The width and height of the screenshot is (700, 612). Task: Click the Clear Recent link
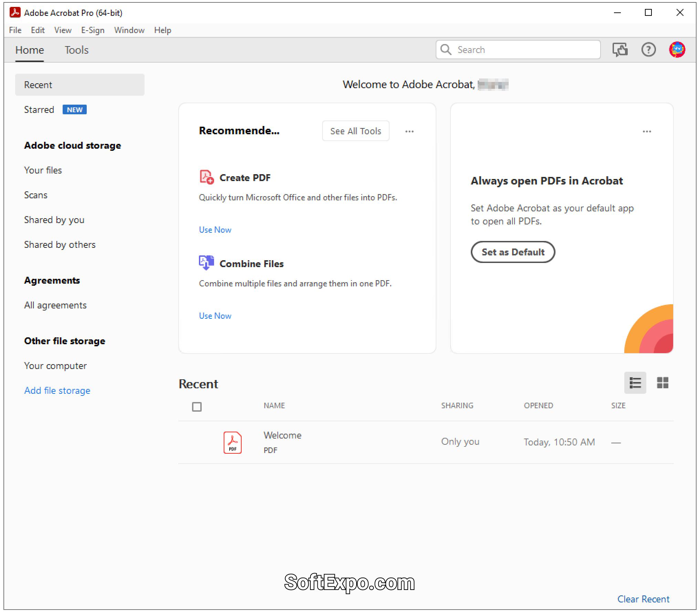(643, 599)
